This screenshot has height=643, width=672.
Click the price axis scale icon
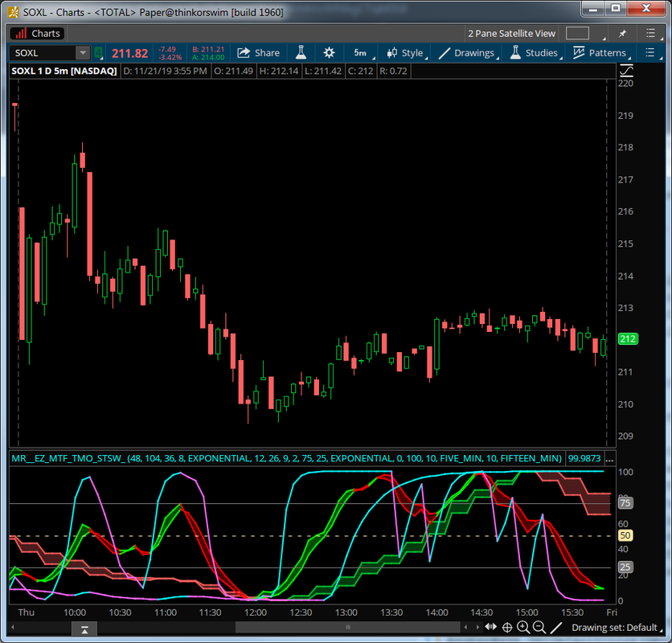pos(626,70)
